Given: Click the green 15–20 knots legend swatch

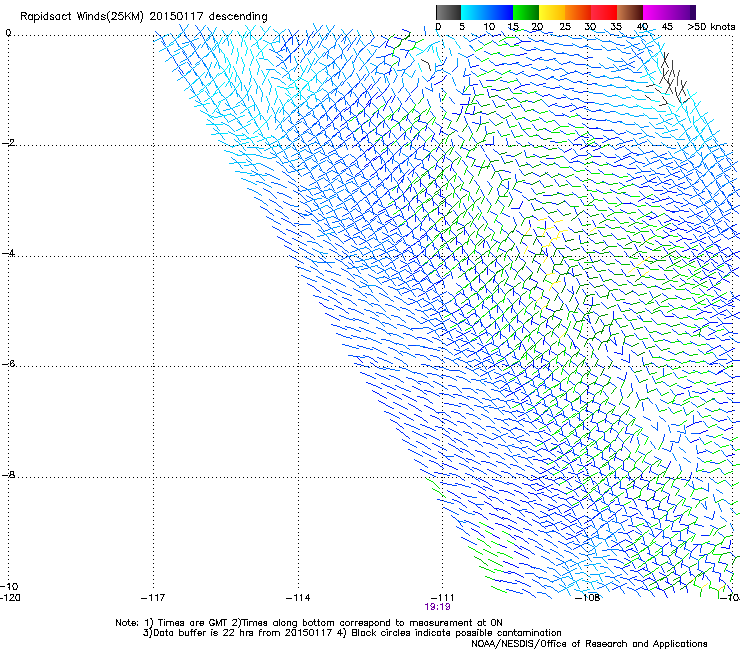Looking at the screenshot, I should pyautogui.click(x=526, y=12).
